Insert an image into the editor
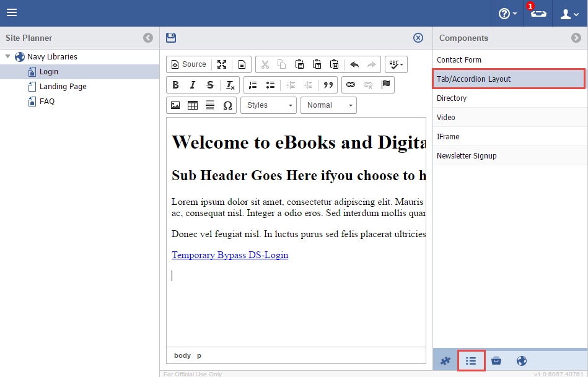The width and height of the screenshot is (588, 377). [x=175, y=105]
